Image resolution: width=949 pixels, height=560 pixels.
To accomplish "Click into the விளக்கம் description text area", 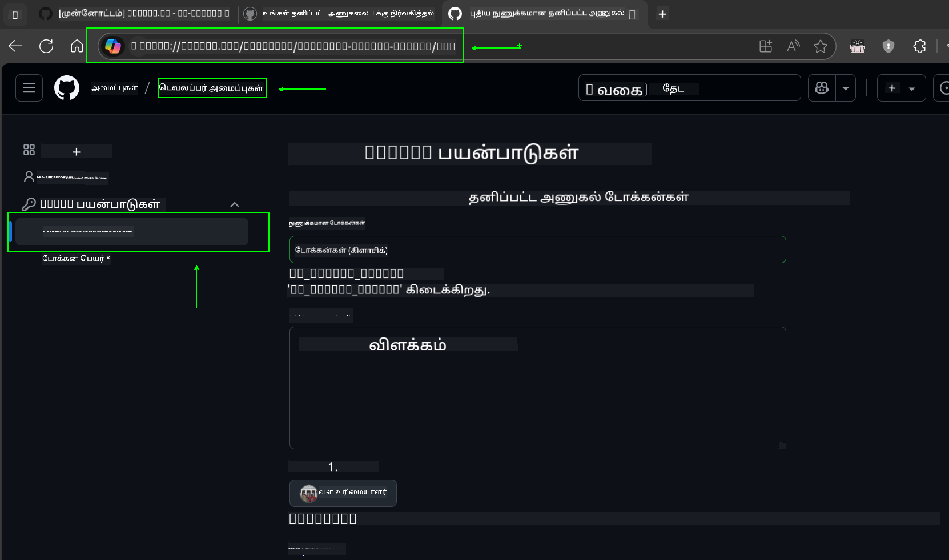I will pyautogui.click(x=537, y=388).
